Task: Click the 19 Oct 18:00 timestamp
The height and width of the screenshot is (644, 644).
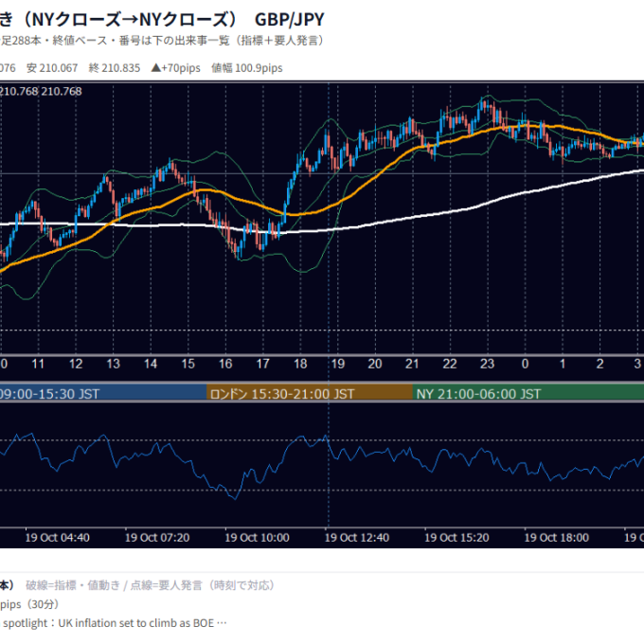Action: [x=557, y=538]
